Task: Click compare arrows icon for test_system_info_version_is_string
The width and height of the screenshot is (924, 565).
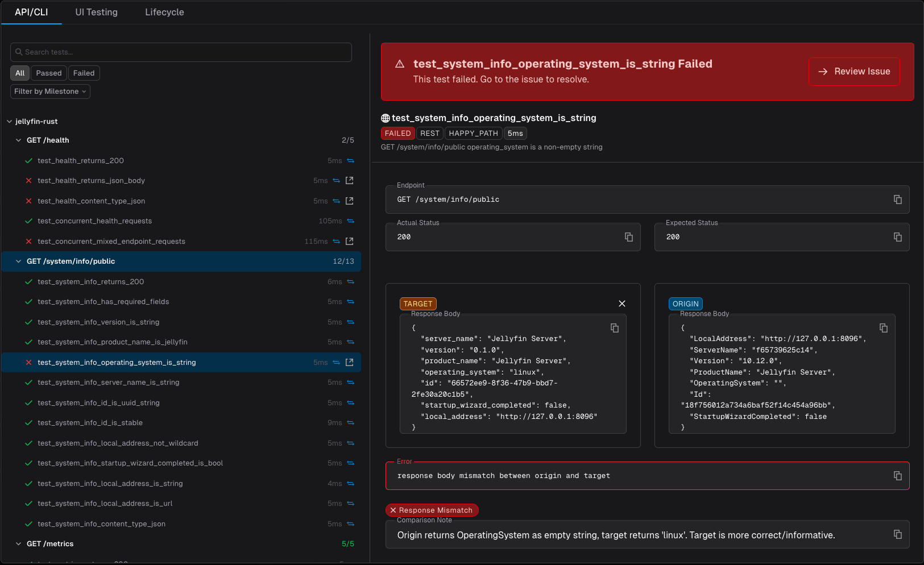Action: pyautogui.click(x=350, y=322)
